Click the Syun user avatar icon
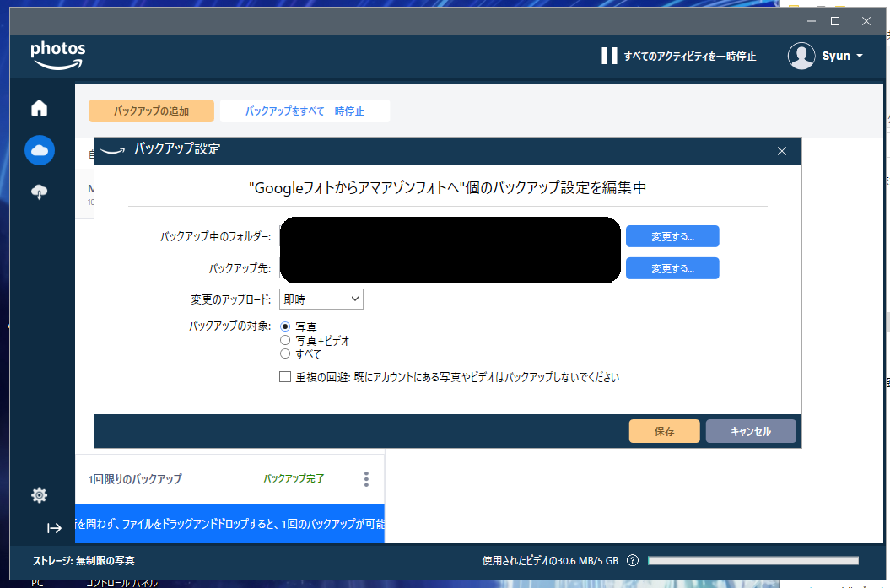The height and width of the screenshot is (588, 890). (x=801, y=56)
